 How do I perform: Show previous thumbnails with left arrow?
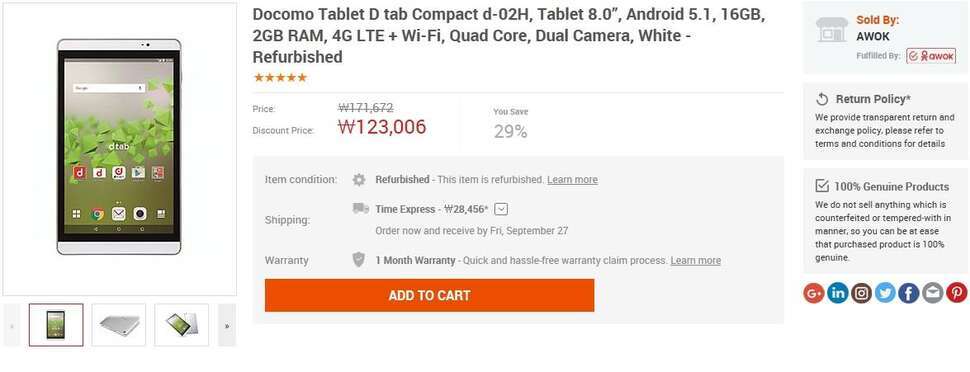click(12, 325)
